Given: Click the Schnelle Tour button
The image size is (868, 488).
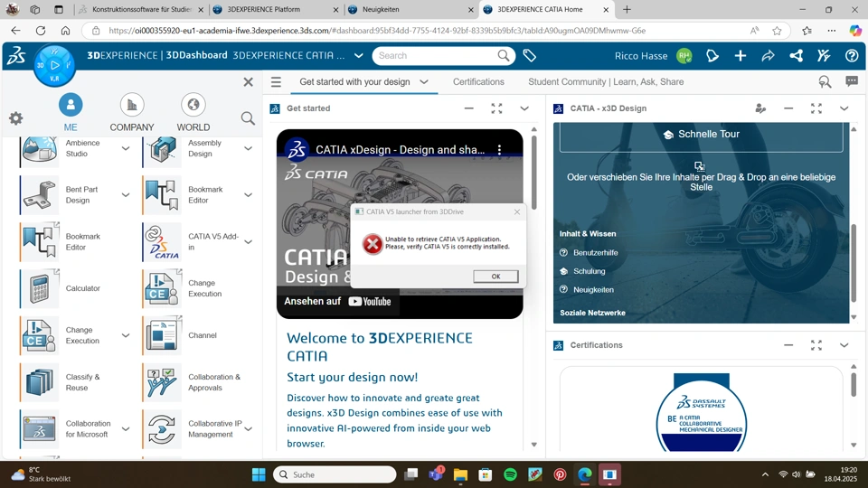Looking at the screenshot, I should [x=702, y=135].
